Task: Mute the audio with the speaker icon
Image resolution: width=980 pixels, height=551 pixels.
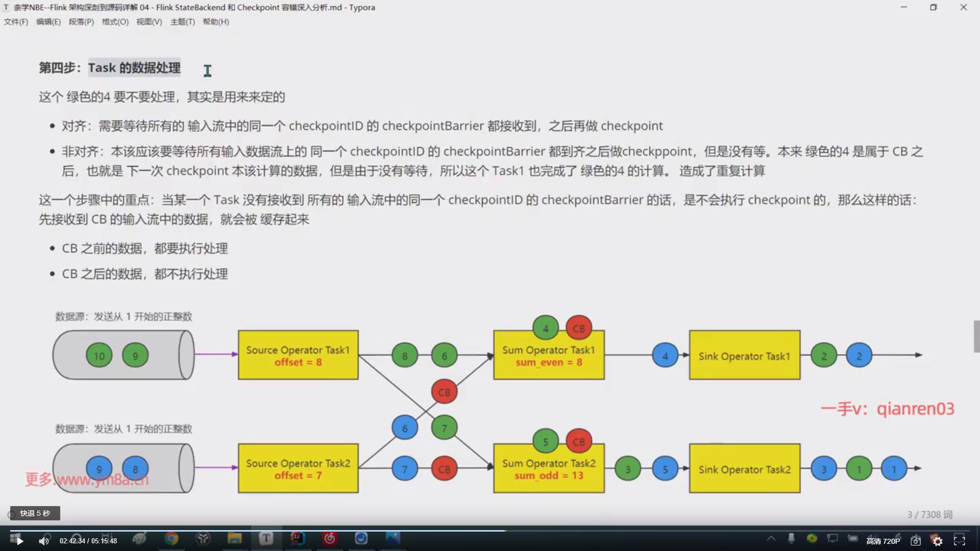Action: coord(43,540)
